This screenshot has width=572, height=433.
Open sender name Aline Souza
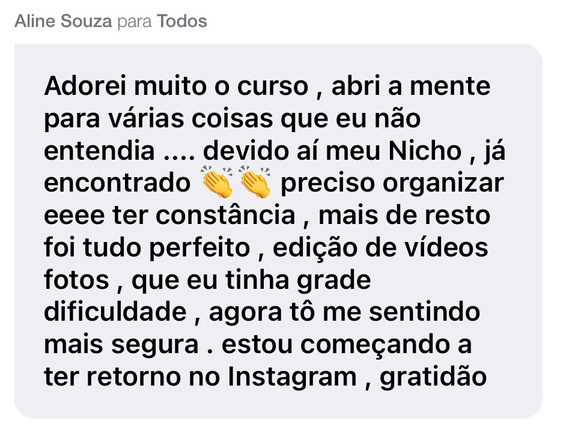click(63, 21)
